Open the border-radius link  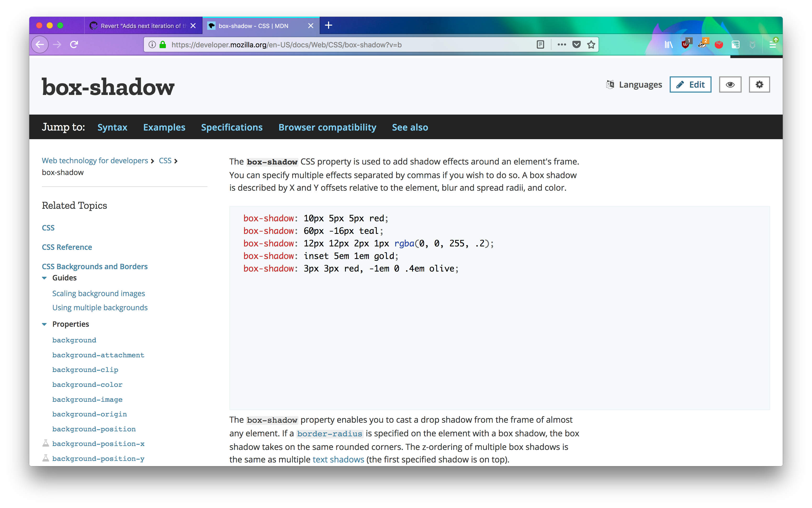[329, 434]
